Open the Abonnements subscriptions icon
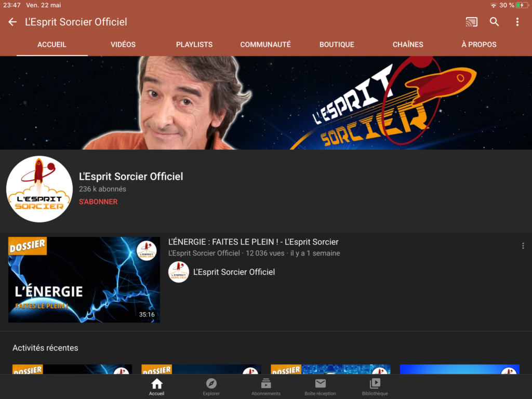 [x=265, y=383]
